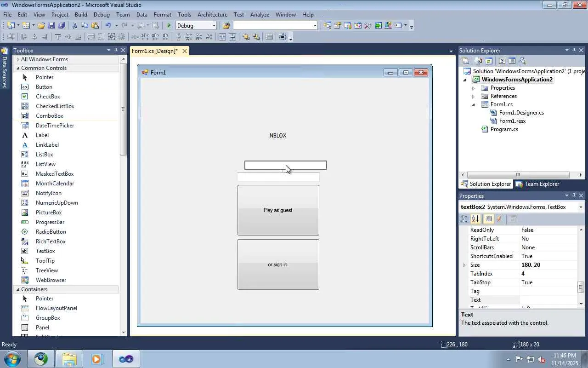The height and width of the screenshot is (368, 588).
Task: Collapse the Common Controls toolbox group
Action: [x=18, y=68]
